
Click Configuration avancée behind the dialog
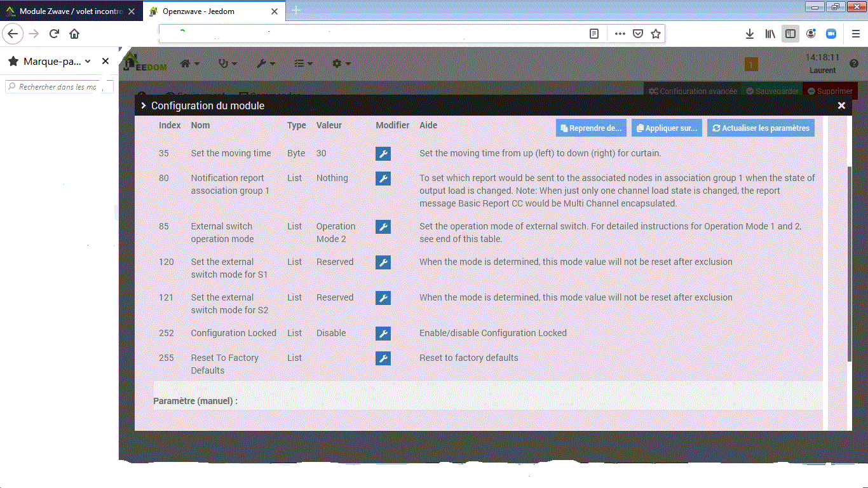tap(693, 91)
